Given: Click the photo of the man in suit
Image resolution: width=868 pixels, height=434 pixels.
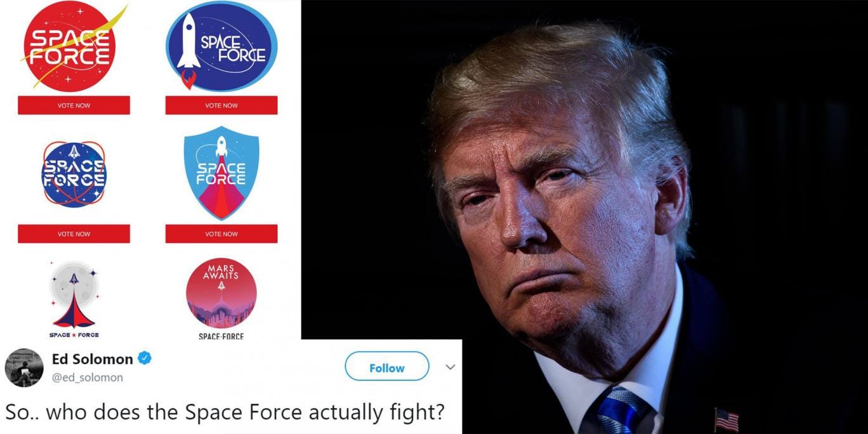Looking at the screenshot, I should coord(584,217).
